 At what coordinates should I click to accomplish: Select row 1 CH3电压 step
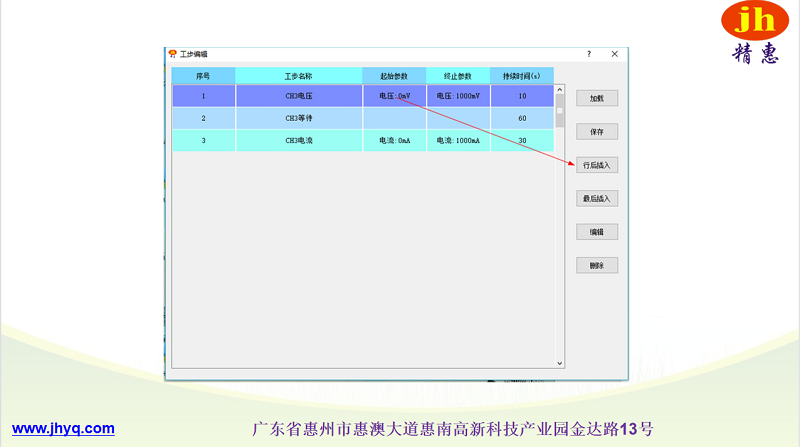coord(299,96)
